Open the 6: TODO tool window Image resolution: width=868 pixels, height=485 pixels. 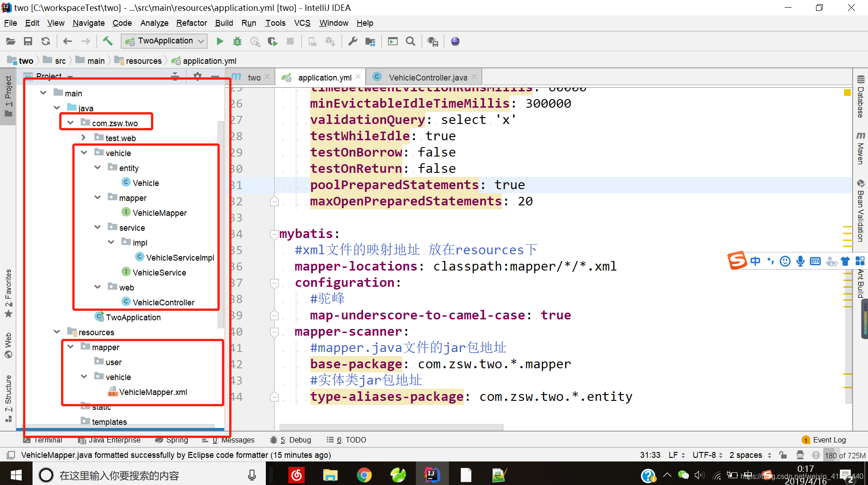(x=347, y=440)
